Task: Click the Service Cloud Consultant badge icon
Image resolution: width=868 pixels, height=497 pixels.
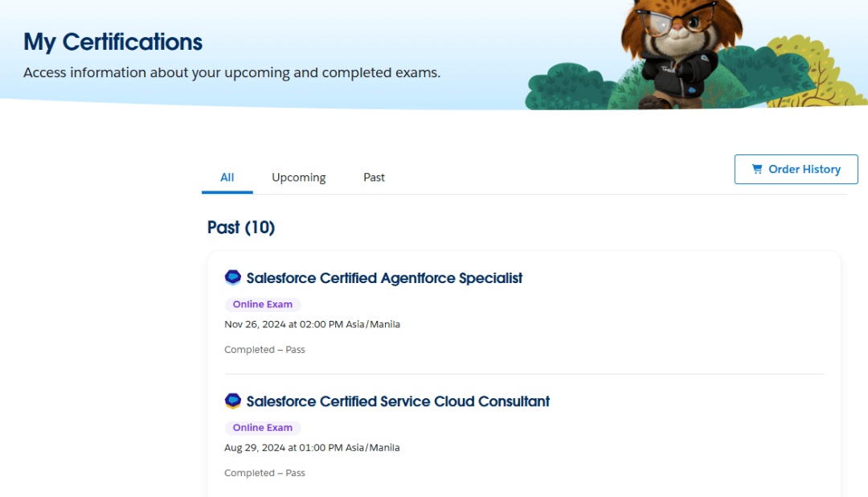Action: [233, 400]
